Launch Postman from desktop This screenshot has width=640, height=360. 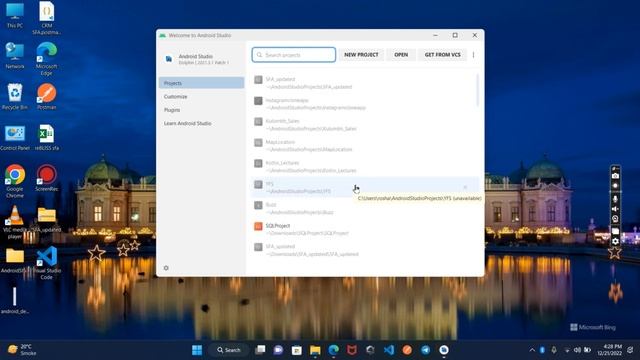(47, 96)
